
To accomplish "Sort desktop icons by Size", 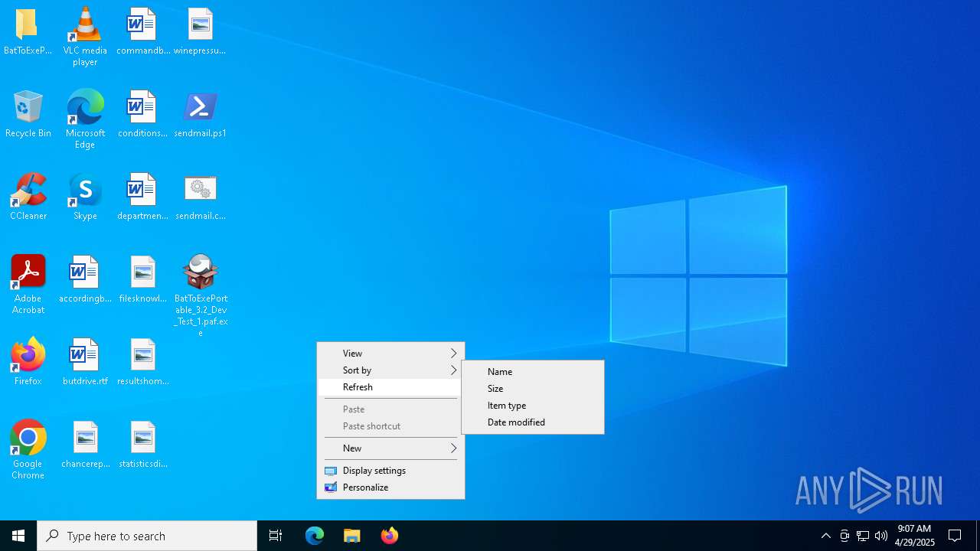I will click(x=533, y=388).
